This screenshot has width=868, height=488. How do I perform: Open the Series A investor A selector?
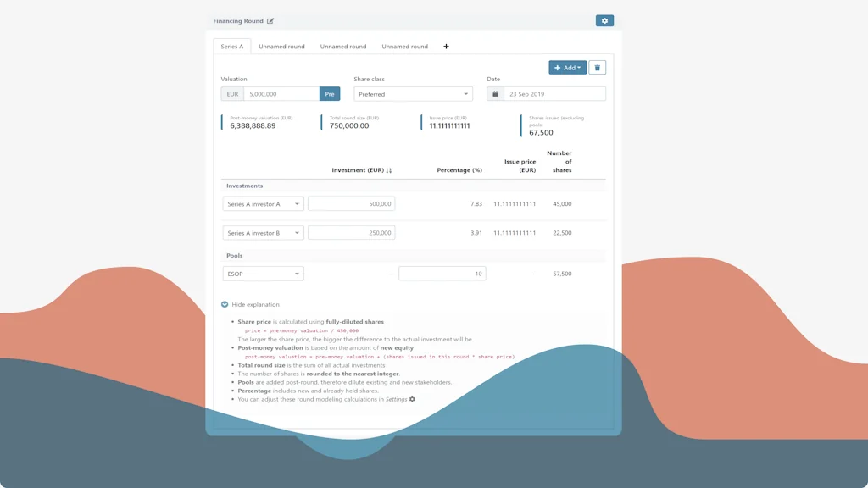point(263,203)
